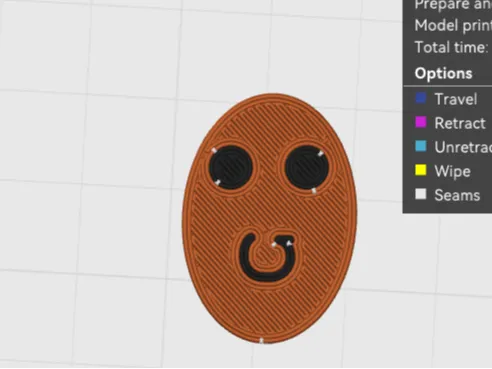Select the left black eye of the model
The width and height of the screenshot is (492, 369).
click(230, 167)
